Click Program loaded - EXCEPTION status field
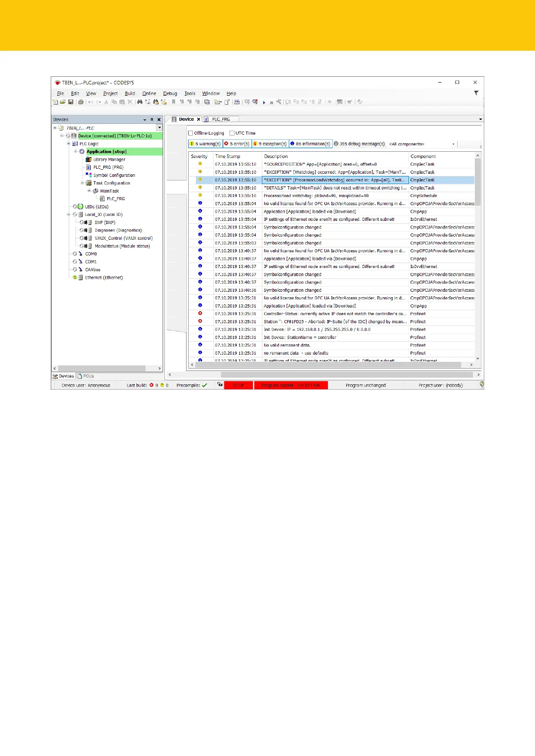Image resolution: width=535 pixels, height=756 pixels. click(x=291, y=385)
